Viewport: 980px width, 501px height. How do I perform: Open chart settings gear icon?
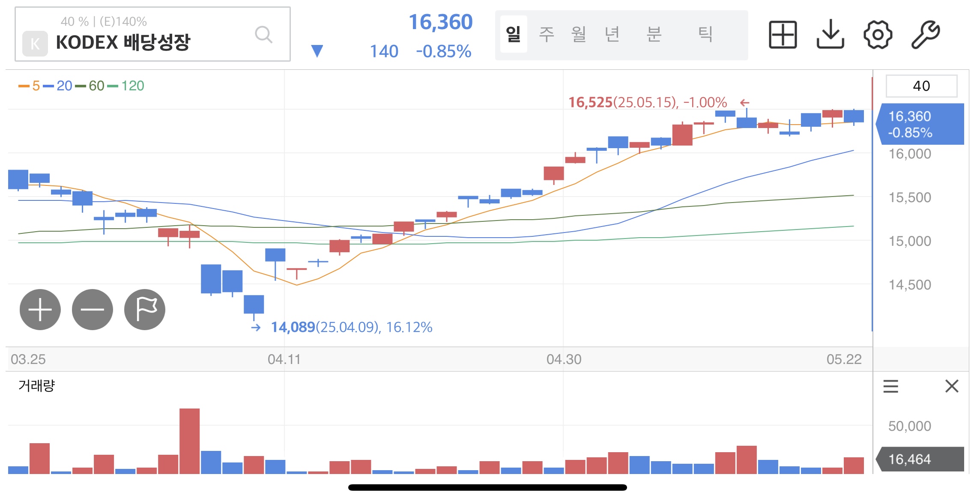tap(878, 35)
